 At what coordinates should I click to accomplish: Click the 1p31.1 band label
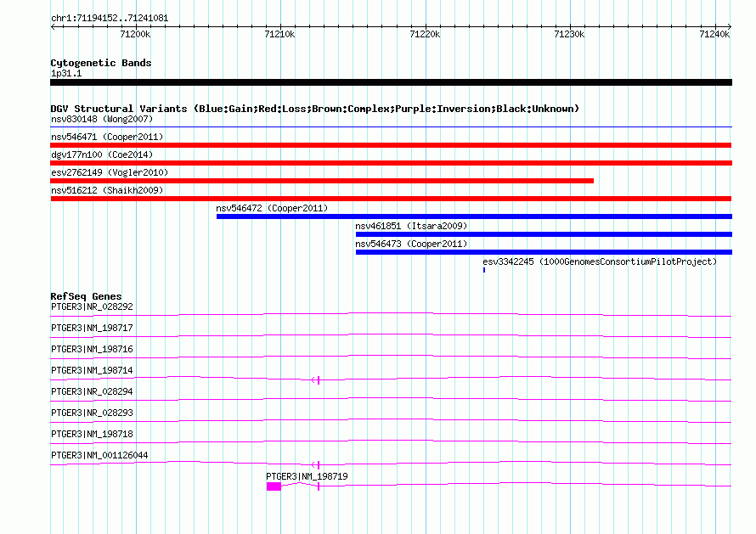point(66,73)
